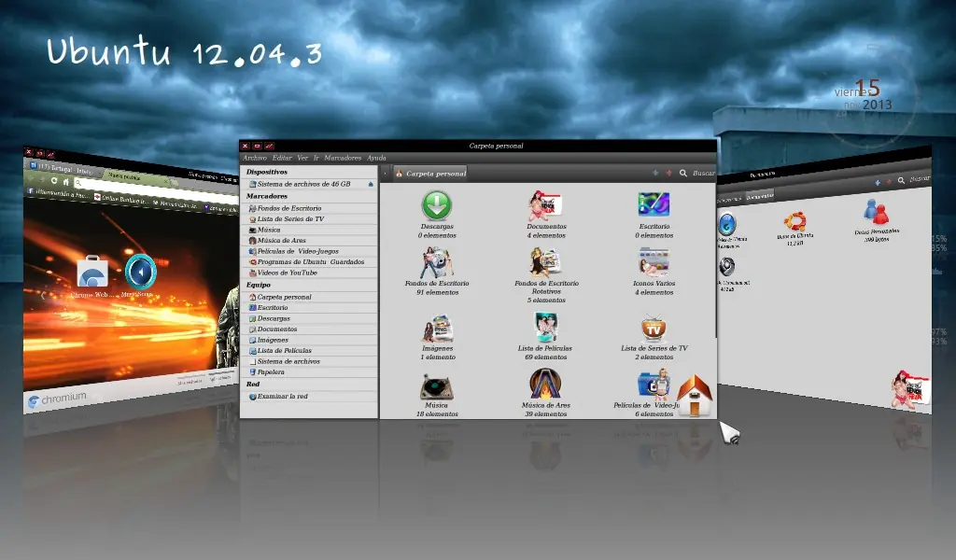The width and height of the screenshot is (956, 560).
Task: Open the Imágenes folder with 1 elemento
Action: coord(437,328)
